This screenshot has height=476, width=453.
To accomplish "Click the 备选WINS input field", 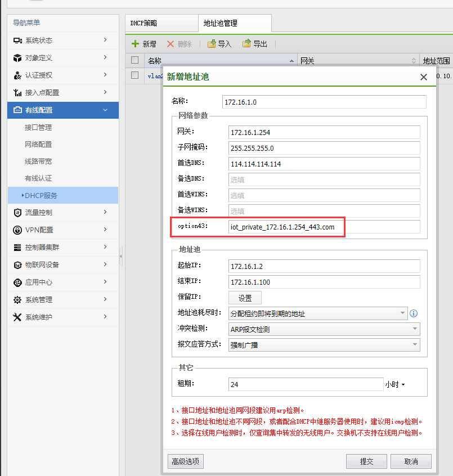I will point(324,211).
